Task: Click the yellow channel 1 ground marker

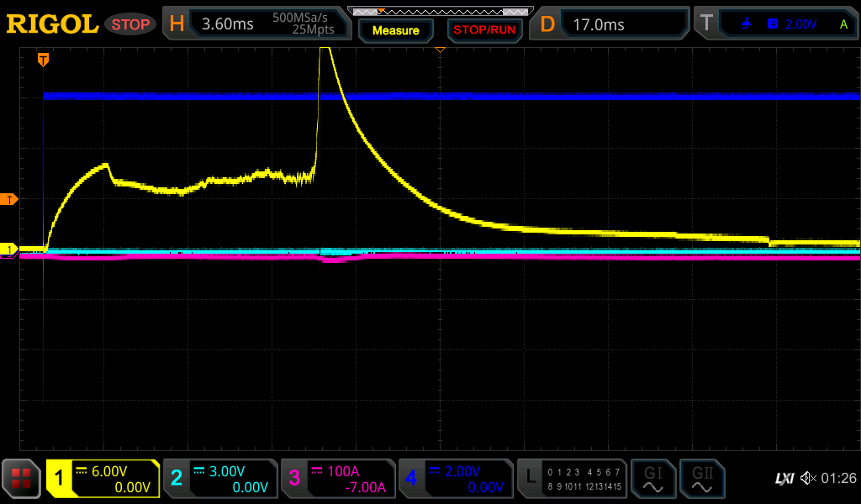Action: click(x=9, y=249)
